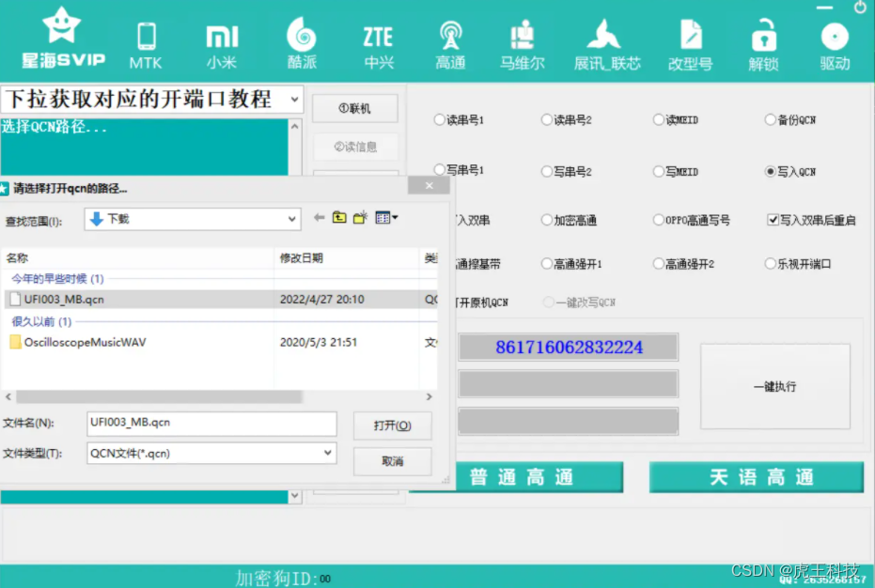Click the second gray serial input field
This screenshot has width=875, height=588.
click(x=568, y=384)
